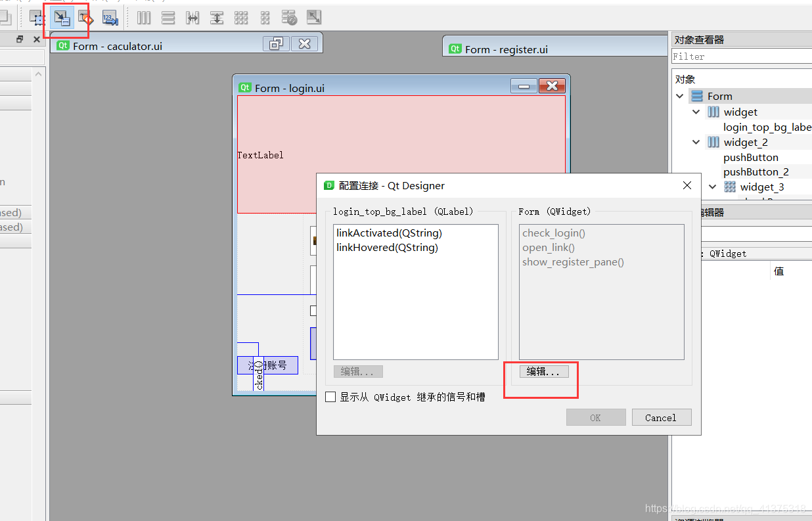Click the 编辑... button under login_top_bg_label
This screenshot has width=812, height=521.
[x=358, y=371]
